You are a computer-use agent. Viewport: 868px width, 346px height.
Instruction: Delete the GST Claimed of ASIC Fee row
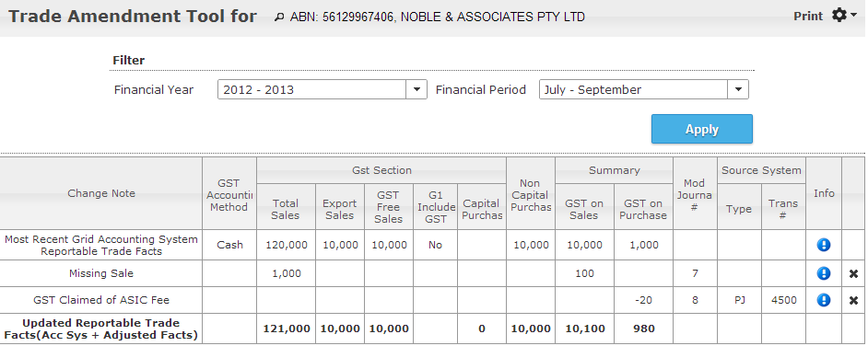tap(853, 301)
